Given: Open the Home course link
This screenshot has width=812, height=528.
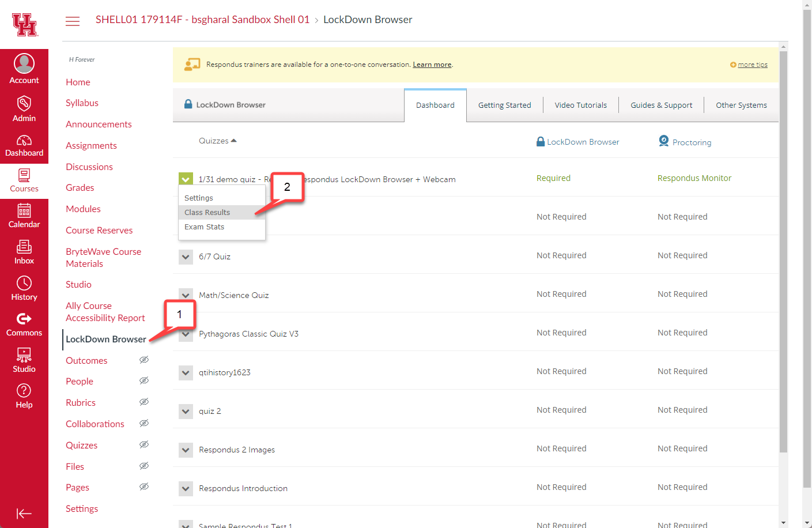Looking at the screenshot, I should (x=78, y=82).
